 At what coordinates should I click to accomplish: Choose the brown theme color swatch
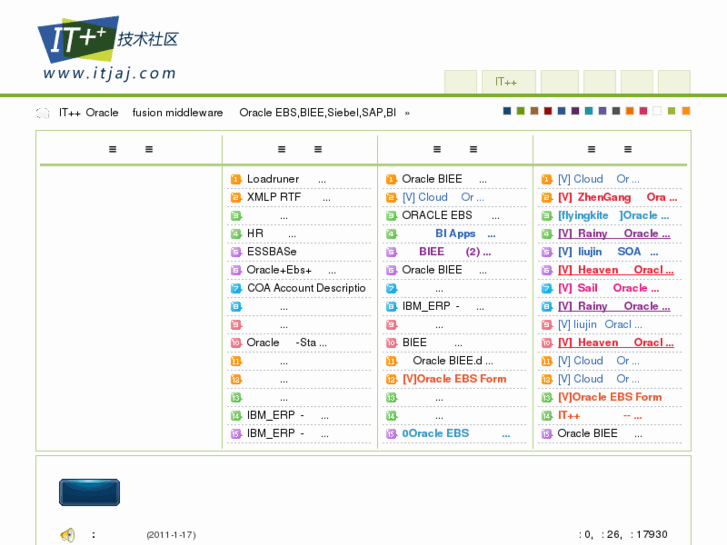coord(534,111)
